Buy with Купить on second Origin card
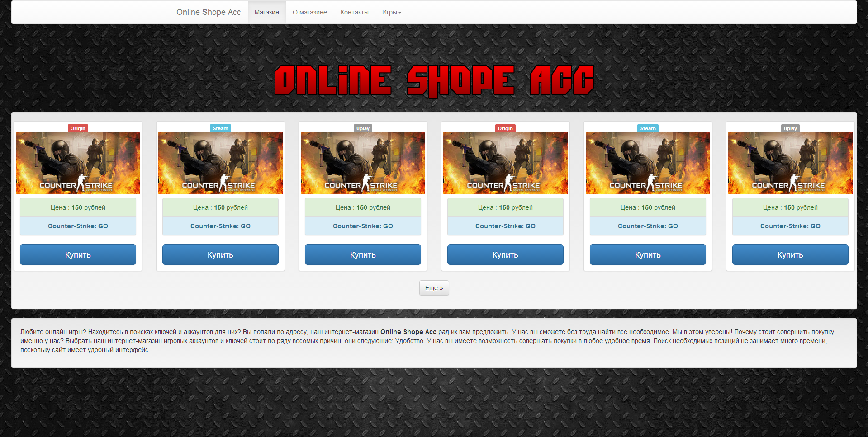This screenshot has height=437, width=868. 505,255
